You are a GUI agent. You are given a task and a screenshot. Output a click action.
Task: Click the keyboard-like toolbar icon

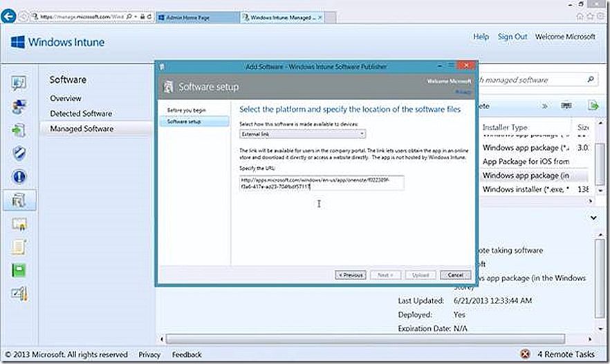[566, 106]
